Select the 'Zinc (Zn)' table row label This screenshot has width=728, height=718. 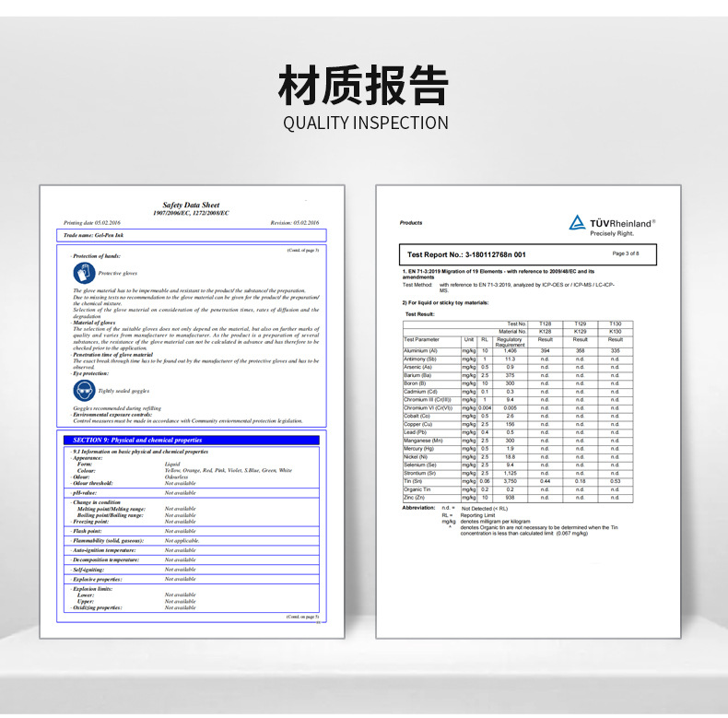[415, 498]
